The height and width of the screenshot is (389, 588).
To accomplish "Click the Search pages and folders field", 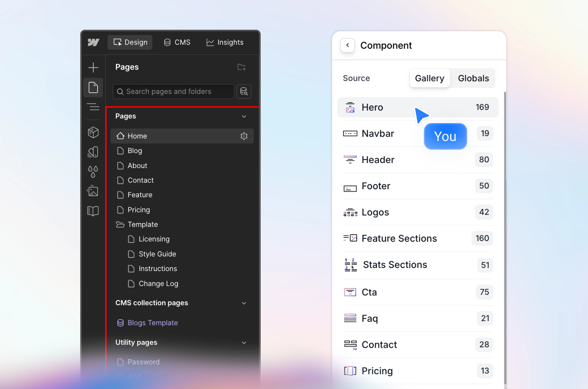I will [x=173, y=92].
